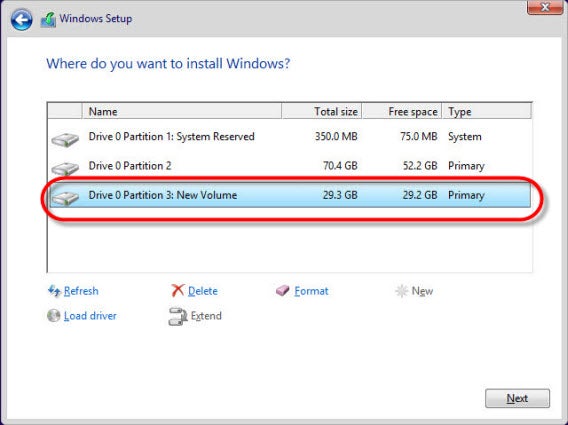This screenshot has width=568, height=425.
Task: Refresh the partition list
Action: [81, 291]
